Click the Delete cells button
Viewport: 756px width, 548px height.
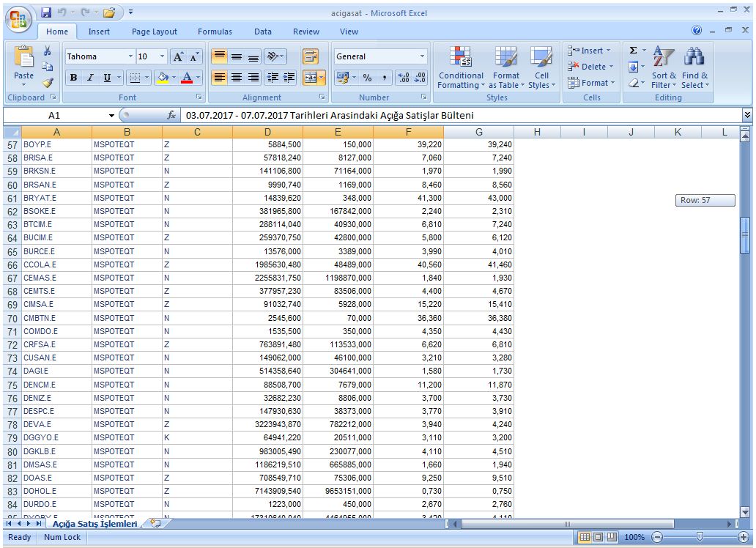(x=590, y=67)
